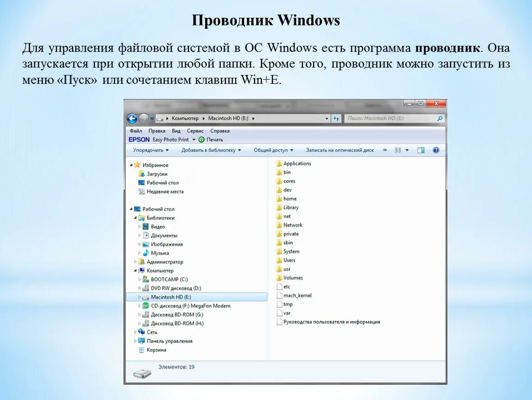Image resolution: width=532 pixels, height=400 pixels.
Task: Collapse the Библиотеки tree node
Action: [x=135, y=218]
